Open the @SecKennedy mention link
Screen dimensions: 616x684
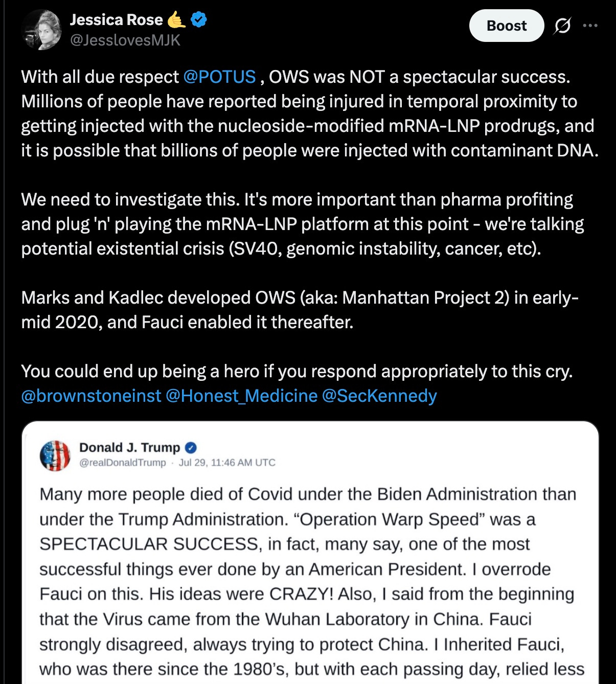click(x=379, y=396)
